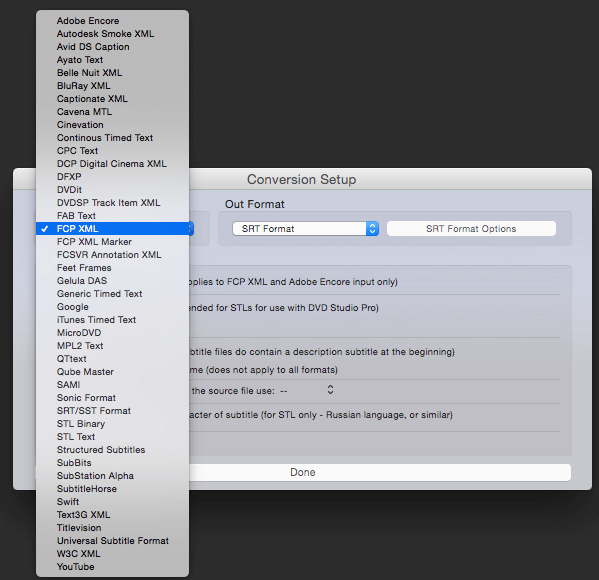Viewport: 599px width, 580px height.
Task: Pick SubtitleHorse format
Action: click(112, 488)
